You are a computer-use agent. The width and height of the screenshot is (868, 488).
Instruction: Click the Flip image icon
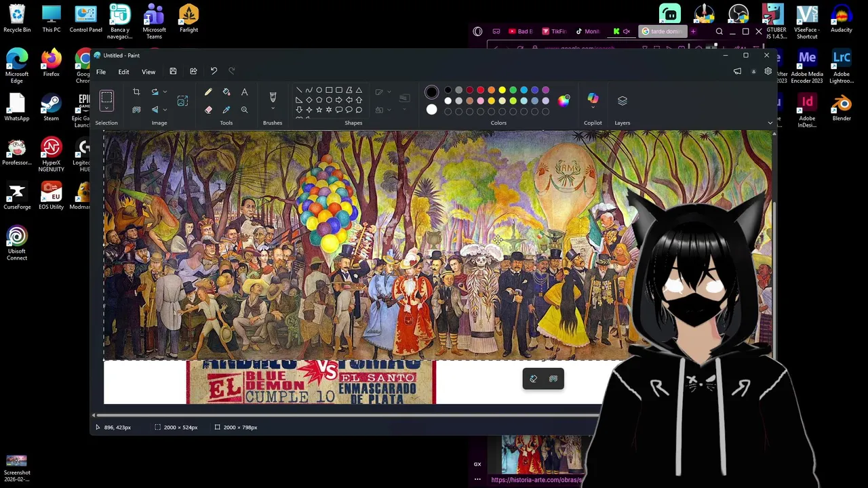click(155, 110)
